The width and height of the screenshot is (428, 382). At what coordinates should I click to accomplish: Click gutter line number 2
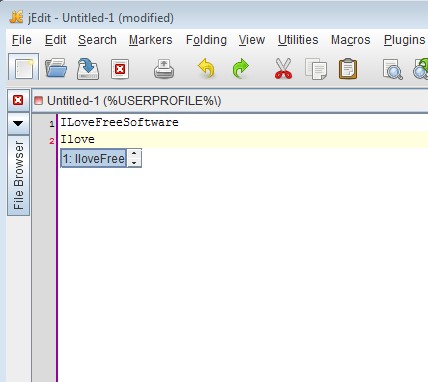[52, 141]
